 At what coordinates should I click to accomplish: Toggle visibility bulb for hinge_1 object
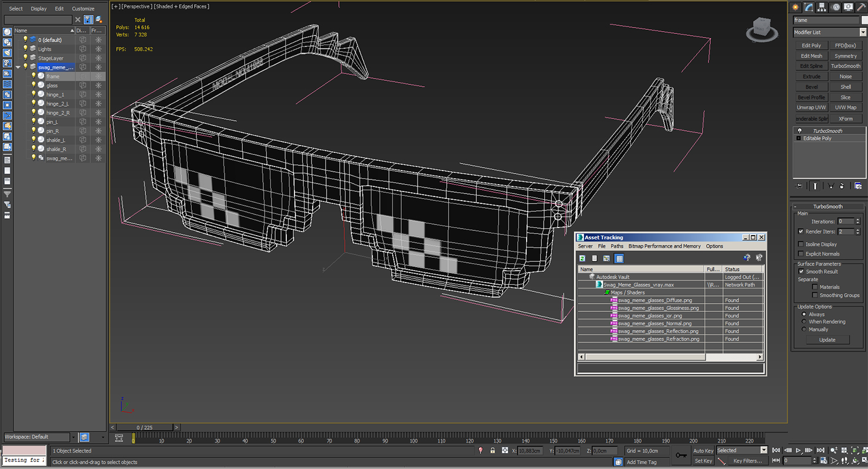point(33,94)
